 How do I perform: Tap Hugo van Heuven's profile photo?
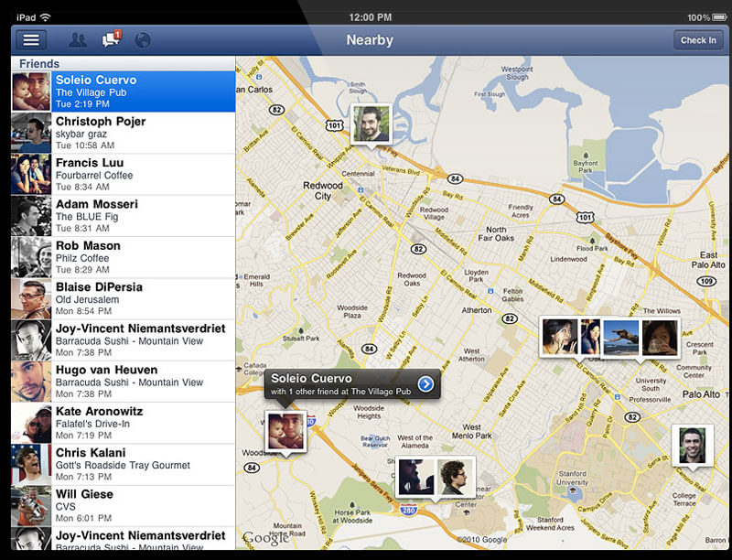(31, 382)
